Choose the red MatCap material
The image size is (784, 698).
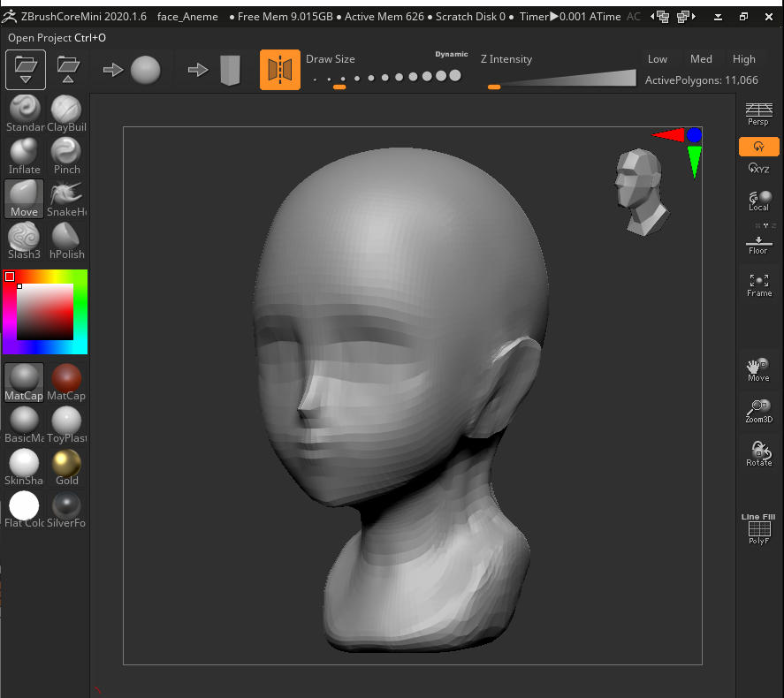(x=66, y=383)
